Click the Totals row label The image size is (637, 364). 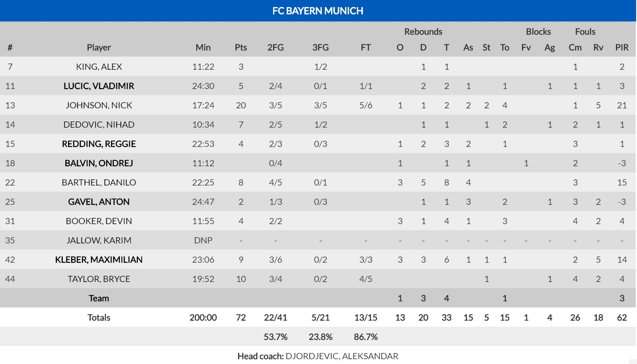point(99,318)
